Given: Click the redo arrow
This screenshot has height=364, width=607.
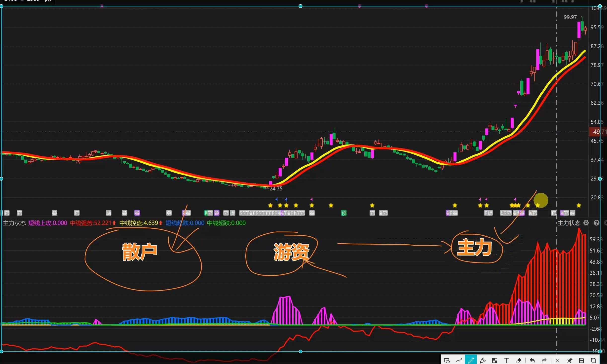Looking at the screenshot, I should [544, 361].
